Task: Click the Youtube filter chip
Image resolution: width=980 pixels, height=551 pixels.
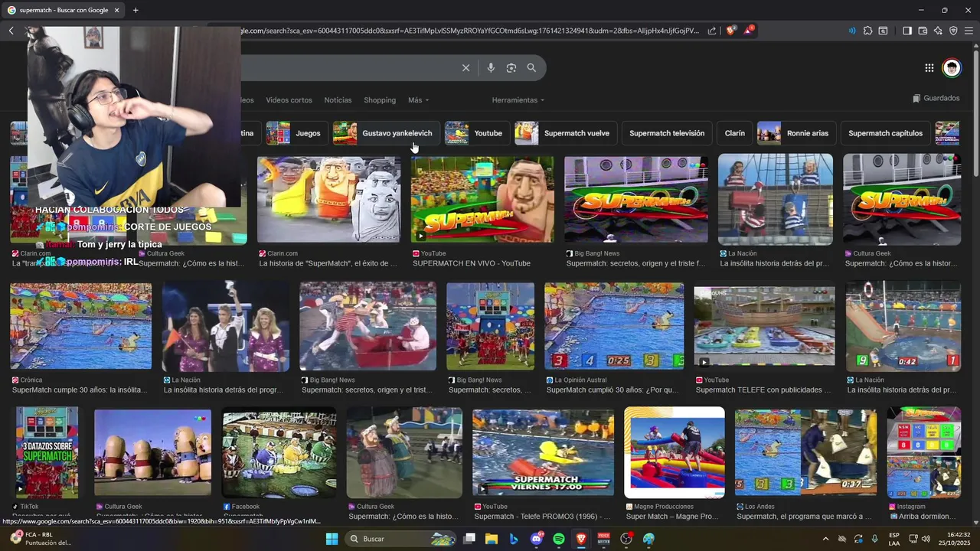Action: point(477,133)
